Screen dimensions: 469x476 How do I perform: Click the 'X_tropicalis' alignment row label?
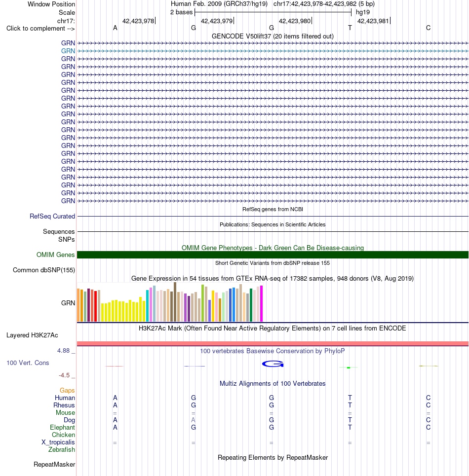(x=58, y=442)
